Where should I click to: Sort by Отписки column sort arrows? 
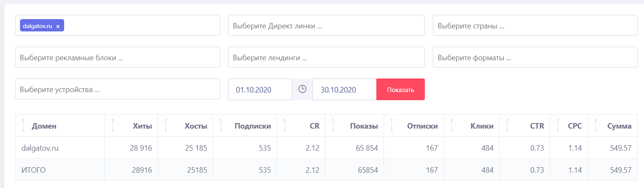392,126
